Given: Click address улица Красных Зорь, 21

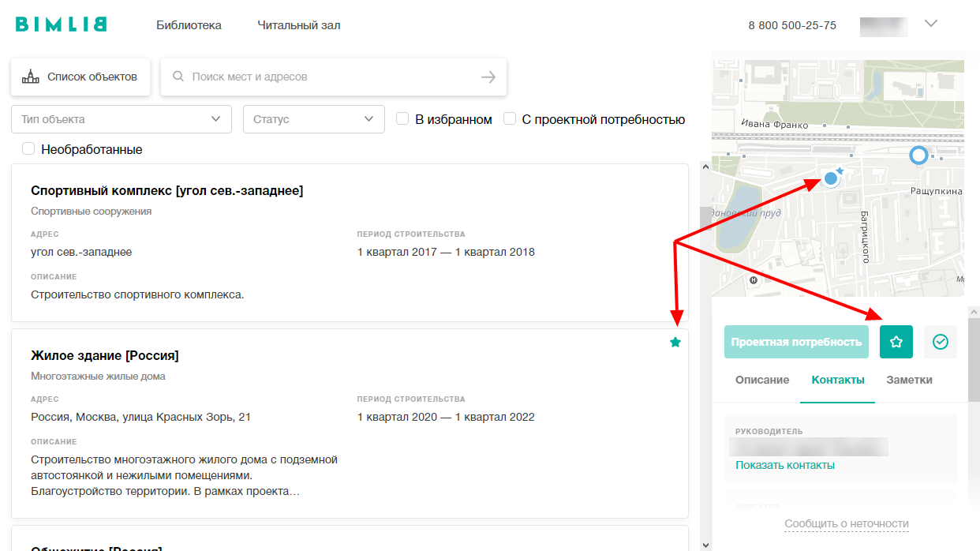Looking at the screenshot, I should coord(140,417).
